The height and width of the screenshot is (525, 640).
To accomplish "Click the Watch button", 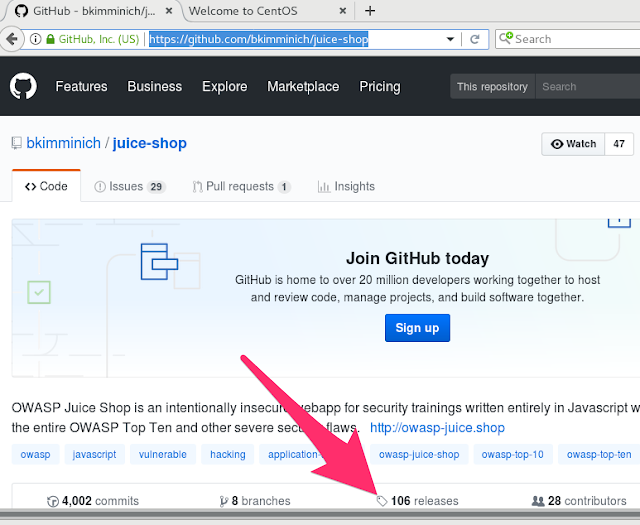I will (573, 144).
